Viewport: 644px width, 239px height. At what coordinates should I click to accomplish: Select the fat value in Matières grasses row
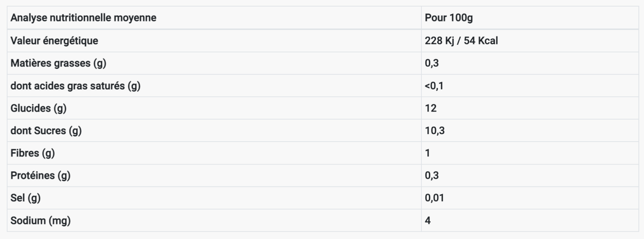(x=432, y=63)
